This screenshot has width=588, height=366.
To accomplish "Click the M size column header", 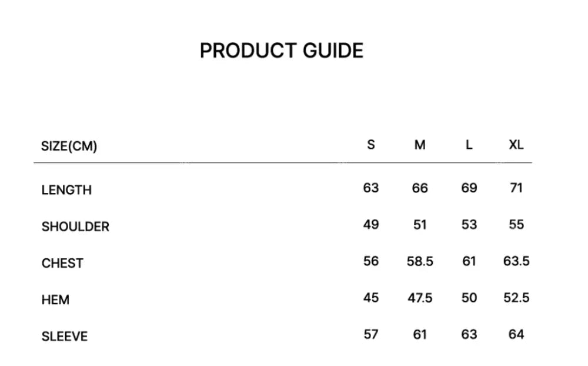I will click(x=420, y=145).
